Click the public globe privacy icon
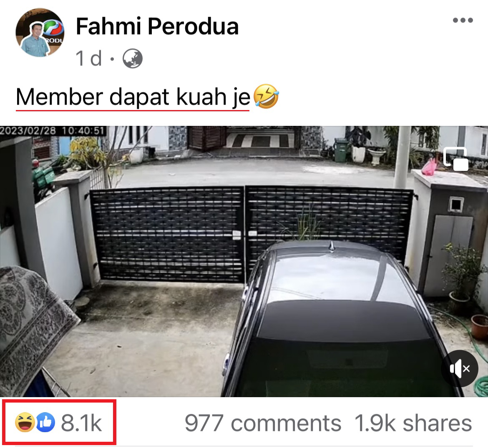The image size is (488, 448). (133, 58)
